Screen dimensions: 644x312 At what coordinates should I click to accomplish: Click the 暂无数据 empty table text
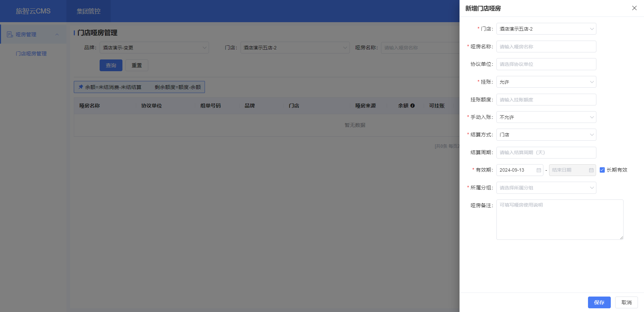tap(355, 125)
